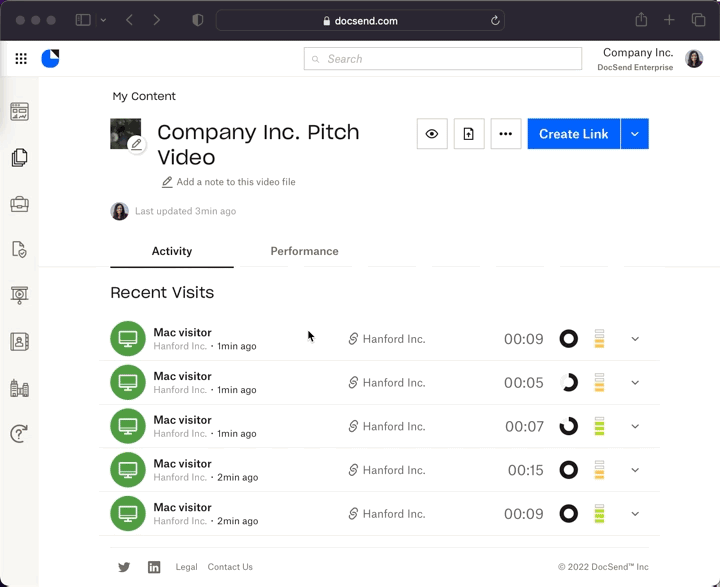Go back with Safari back arrow

coord(129,20)
